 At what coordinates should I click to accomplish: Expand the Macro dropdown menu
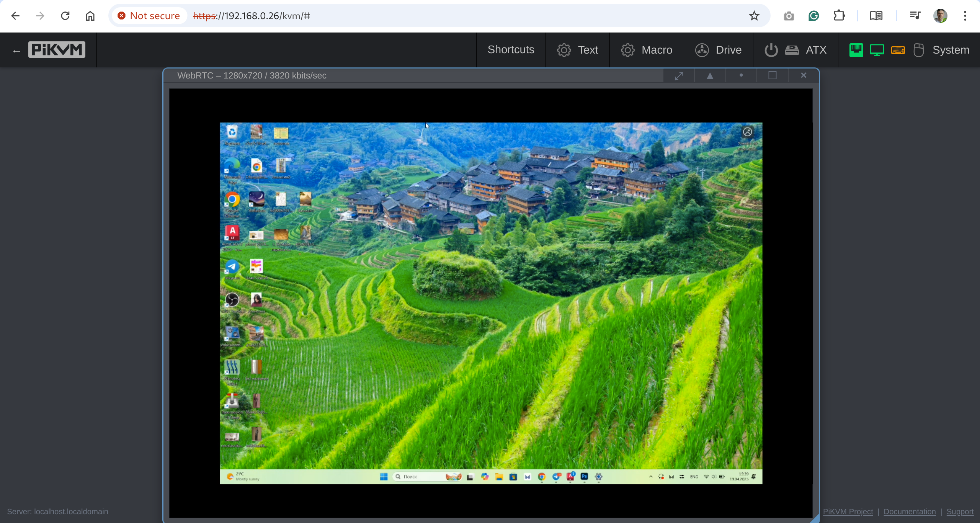[646, 50]
